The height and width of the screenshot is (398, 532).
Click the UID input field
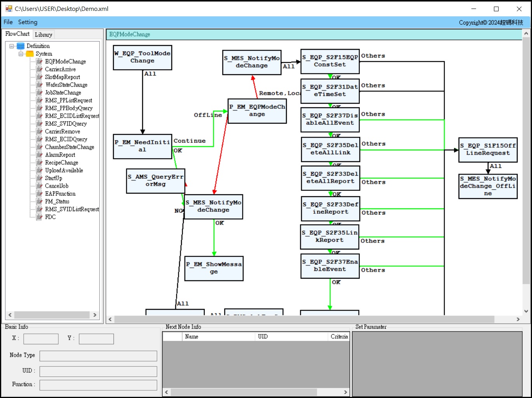coord(98,371)
